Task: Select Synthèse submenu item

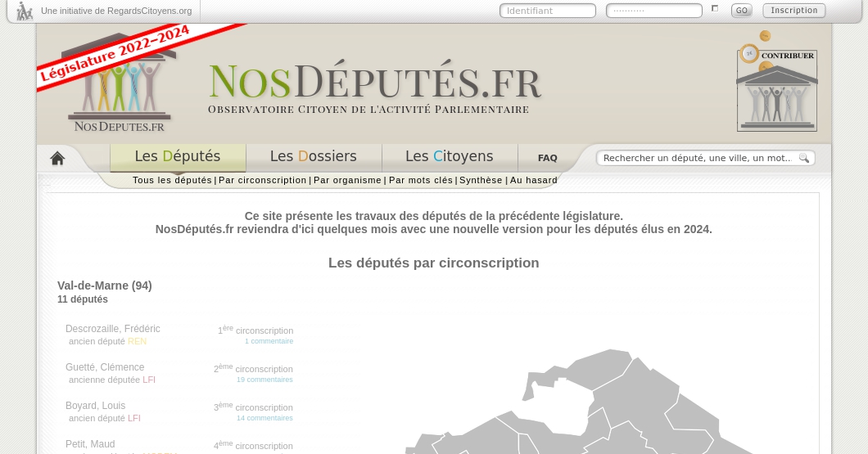Action: pos(481,180)
